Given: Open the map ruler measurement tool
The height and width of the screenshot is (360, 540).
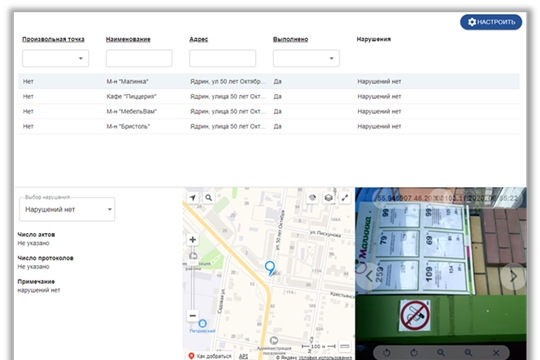Looking at the screenshot, I should click(345, 346).
